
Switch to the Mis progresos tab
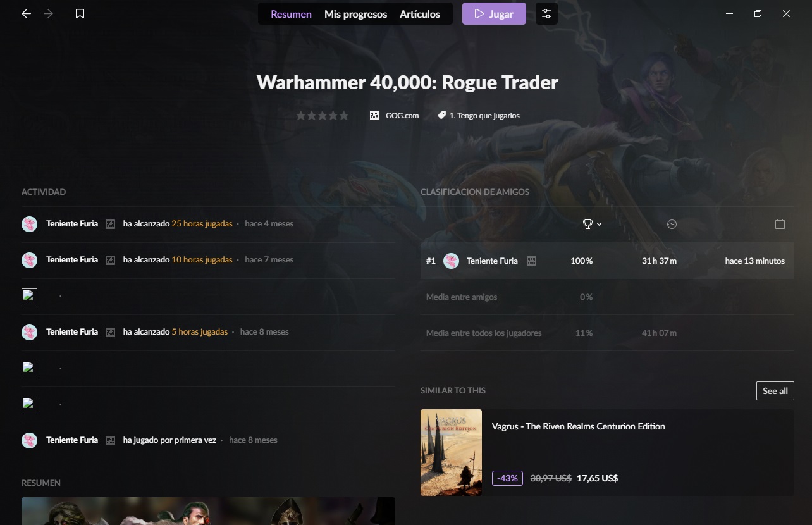tap(355, 14)
